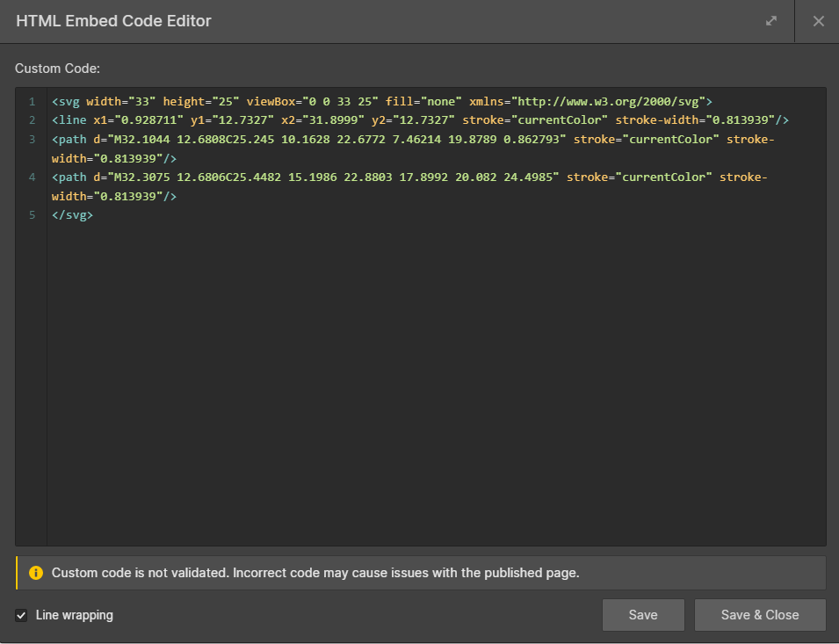Select line number 3 in the gutter

coord(32,139)
